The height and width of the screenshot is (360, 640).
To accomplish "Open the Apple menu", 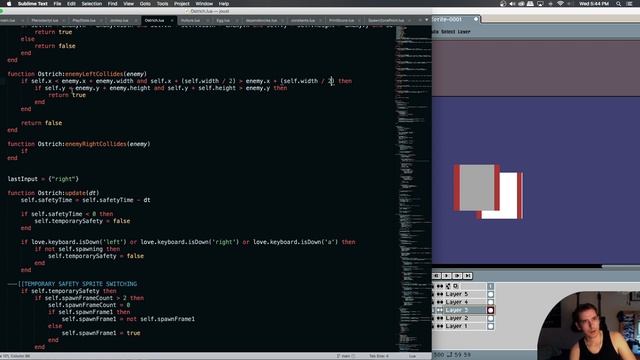I will point(9,4).
